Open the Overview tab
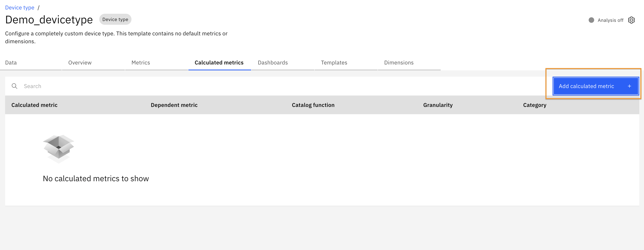This screenshot has height=250, width=644. (x=93, y=63)
